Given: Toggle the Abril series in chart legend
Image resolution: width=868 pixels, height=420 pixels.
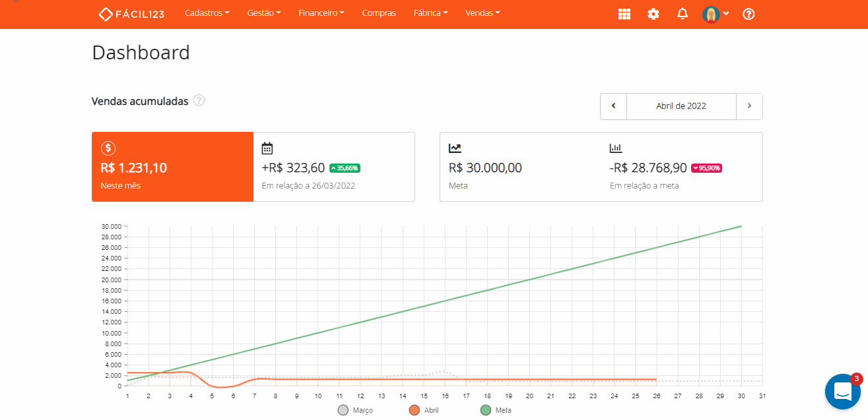Looking at the screenshot, I should (426, 410).
